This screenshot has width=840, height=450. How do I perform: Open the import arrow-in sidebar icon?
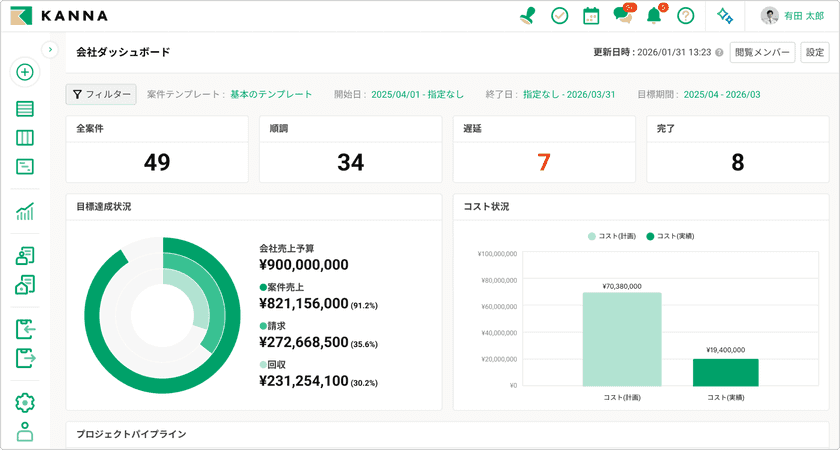click(x=25, y=329)
